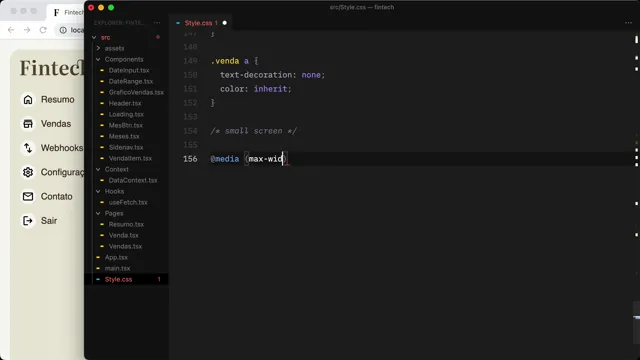Open MesBtn.tsx file
Screen dimensions: 640x360
[x=126, y=125]
